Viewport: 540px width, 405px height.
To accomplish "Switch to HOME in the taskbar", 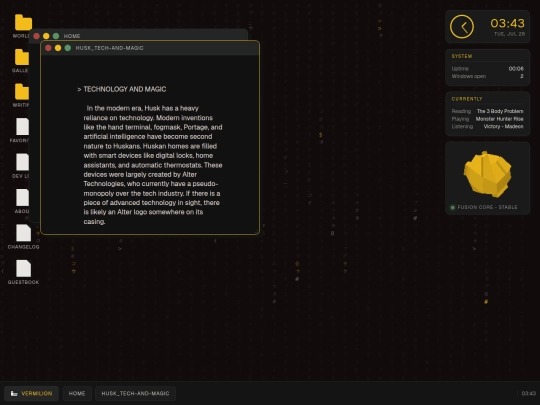I will (x=77, y=393).
